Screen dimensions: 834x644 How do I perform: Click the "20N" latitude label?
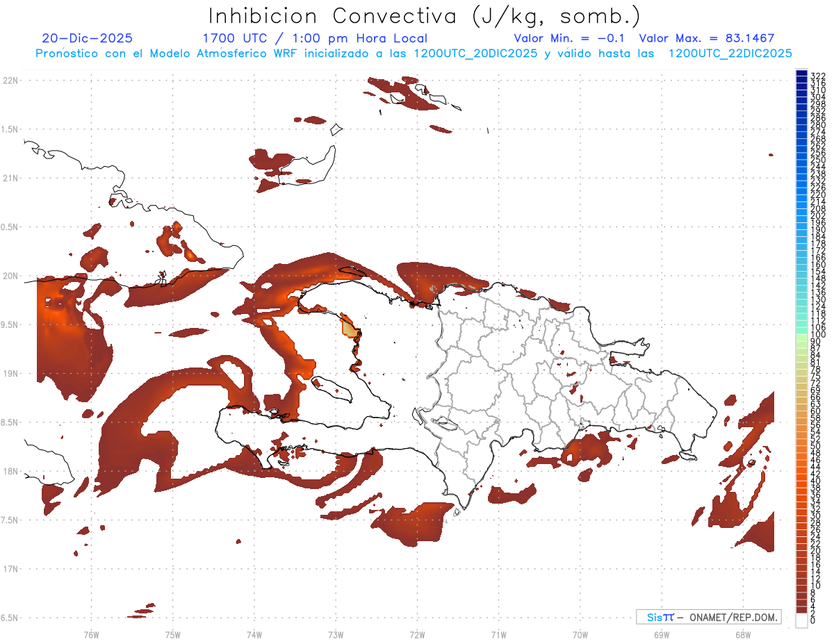(10, 275)
